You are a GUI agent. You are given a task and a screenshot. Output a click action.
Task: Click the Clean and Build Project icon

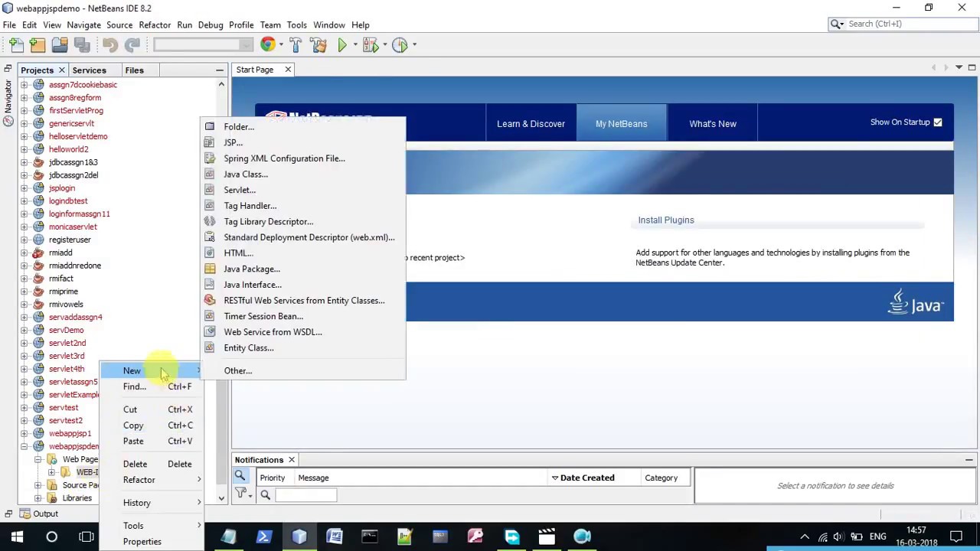click(x=318, y=45)
